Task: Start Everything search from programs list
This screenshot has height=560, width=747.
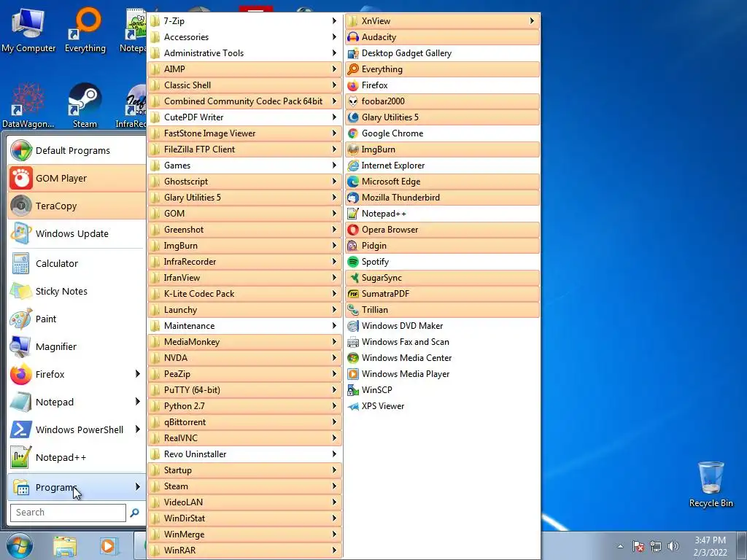Action: click(x=442, y=69)
